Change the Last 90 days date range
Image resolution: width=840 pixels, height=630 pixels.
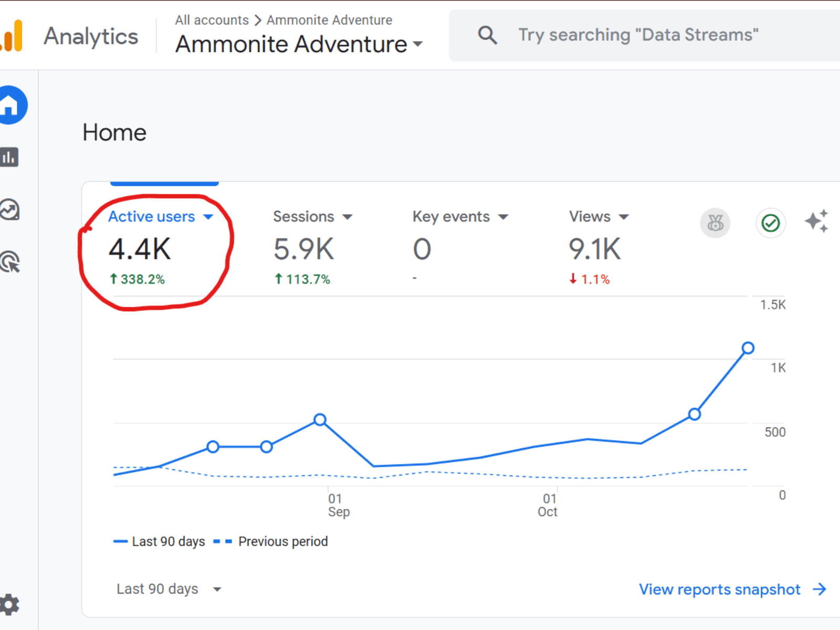coord(167,589)
